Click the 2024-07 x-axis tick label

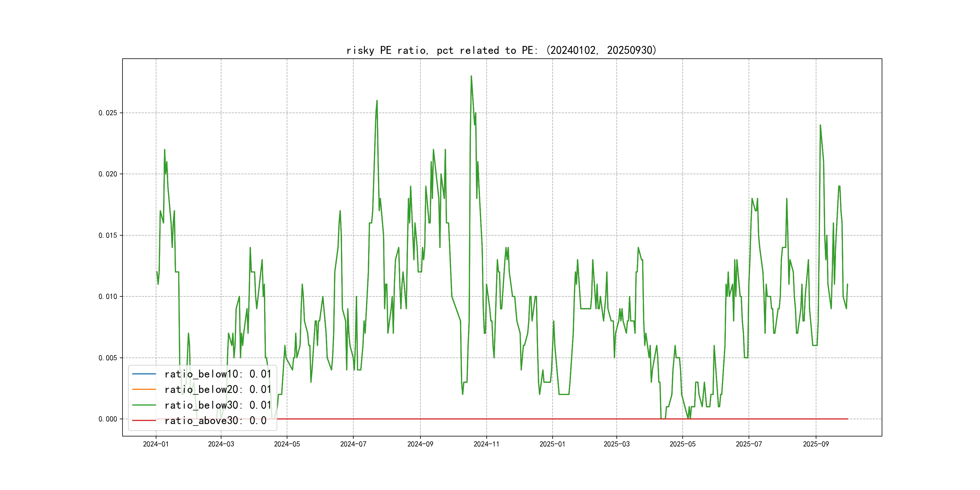pos(353,444)
